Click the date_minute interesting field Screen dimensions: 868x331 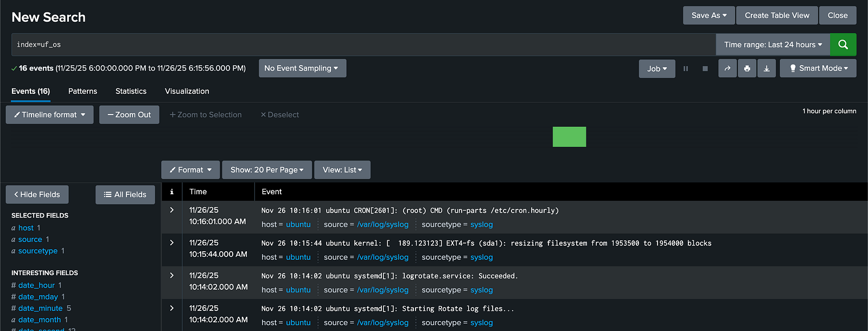click(40, 308)
